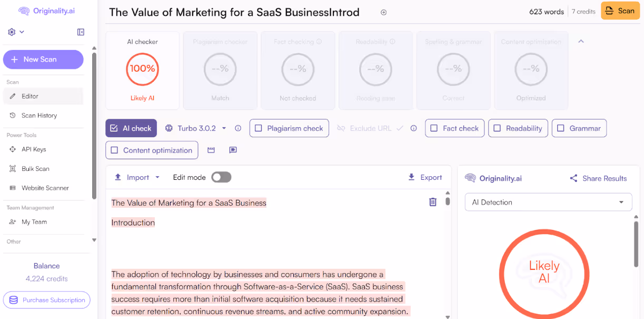Screen dimensions: 644x319
Task: Click the API Keys icon
Action: (13, 149)
